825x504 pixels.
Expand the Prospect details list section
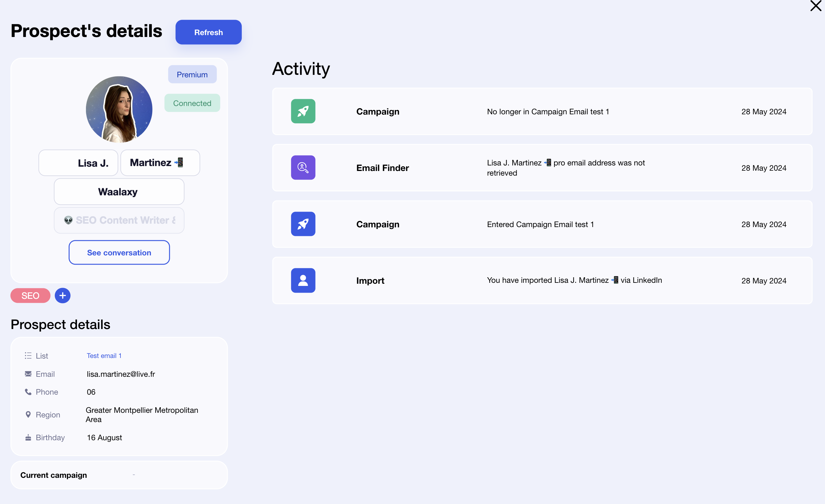coord(104,355)
